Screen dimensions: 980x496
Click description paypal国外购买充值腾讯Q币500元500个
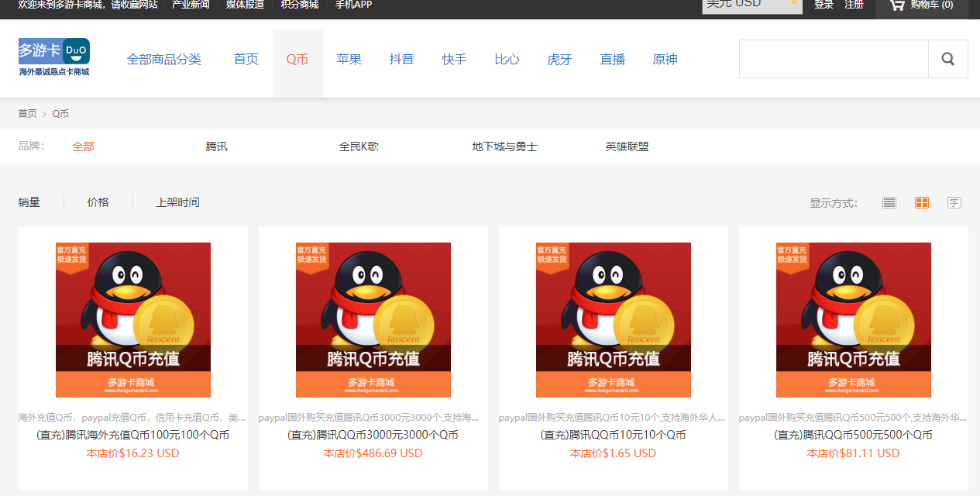click(854, 418)
